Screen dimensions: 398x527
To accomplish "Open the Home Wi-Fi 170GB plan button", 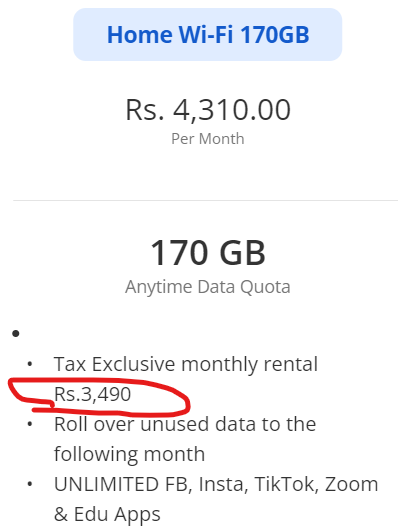I will [x=207, y=35].
